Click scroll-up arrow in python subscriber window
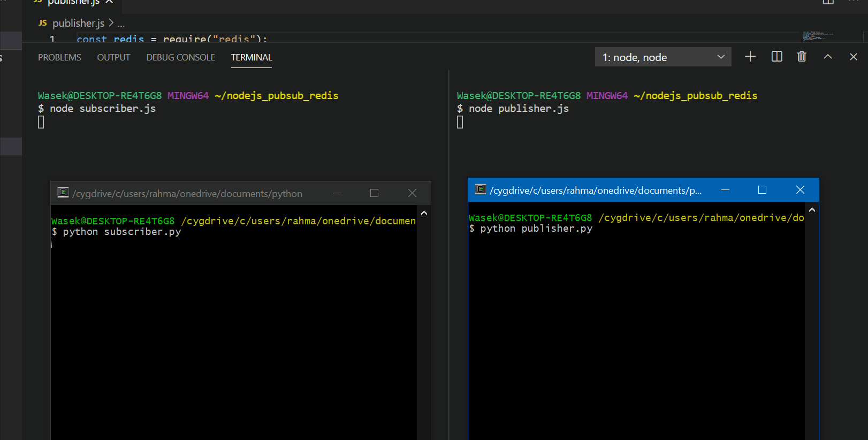 pyautogui.click(x=424, y=213)
